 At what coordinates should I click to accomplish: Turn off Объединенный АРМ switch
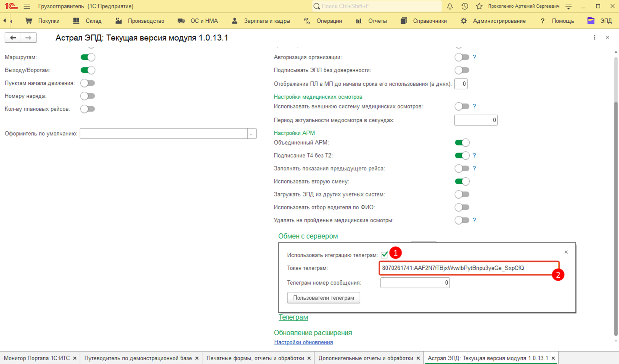point(462,143)
